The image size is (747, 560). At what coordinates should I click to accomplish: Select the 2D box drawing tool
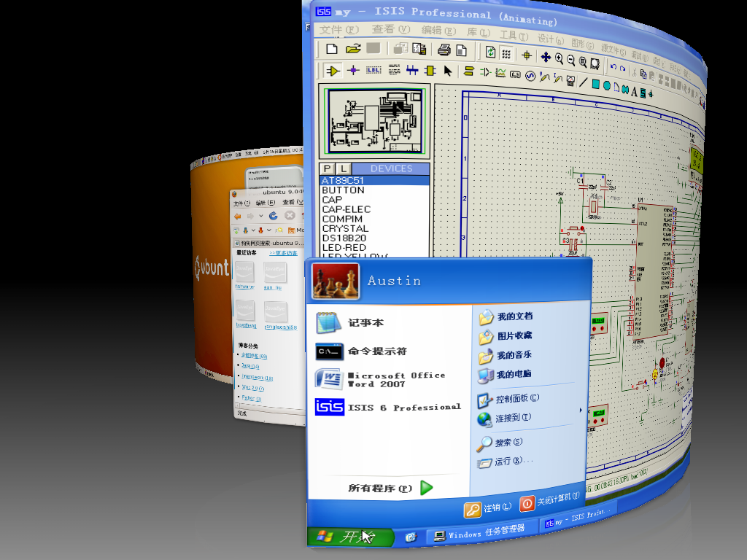tap(595, 85)
